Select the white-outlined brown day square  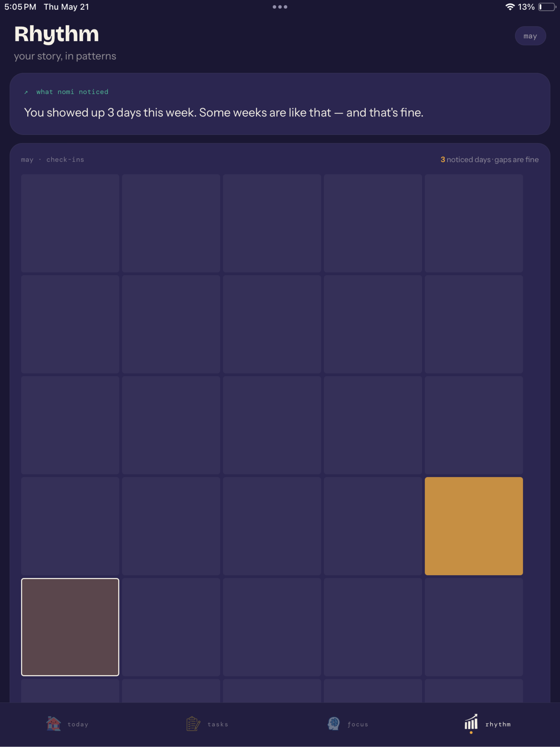click(70, 627)
